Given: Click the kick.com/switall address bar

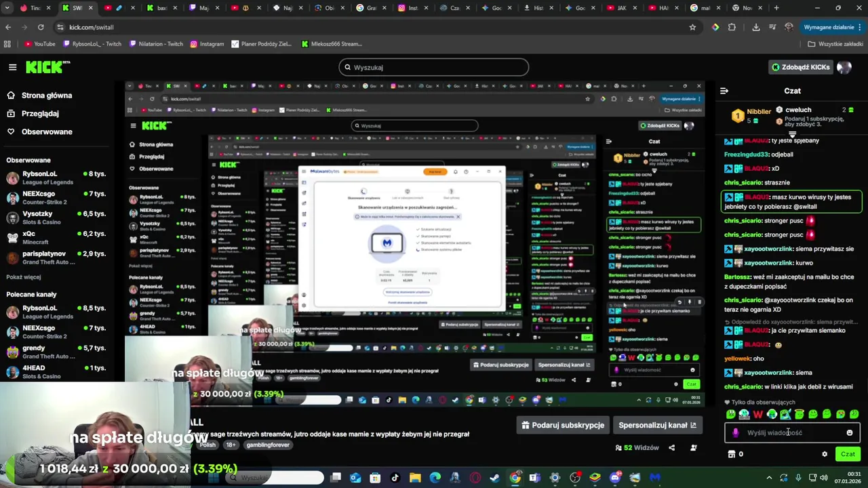Looking at the screenshot, I should (x=366, y=27).
